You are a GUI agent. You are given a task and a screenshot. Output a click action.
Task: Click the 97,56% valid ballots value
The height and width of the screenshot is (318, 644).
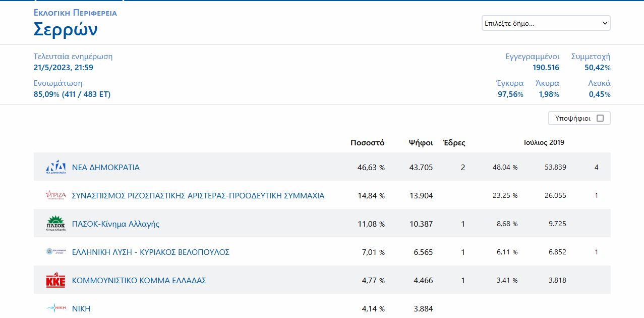click(510, 94)
